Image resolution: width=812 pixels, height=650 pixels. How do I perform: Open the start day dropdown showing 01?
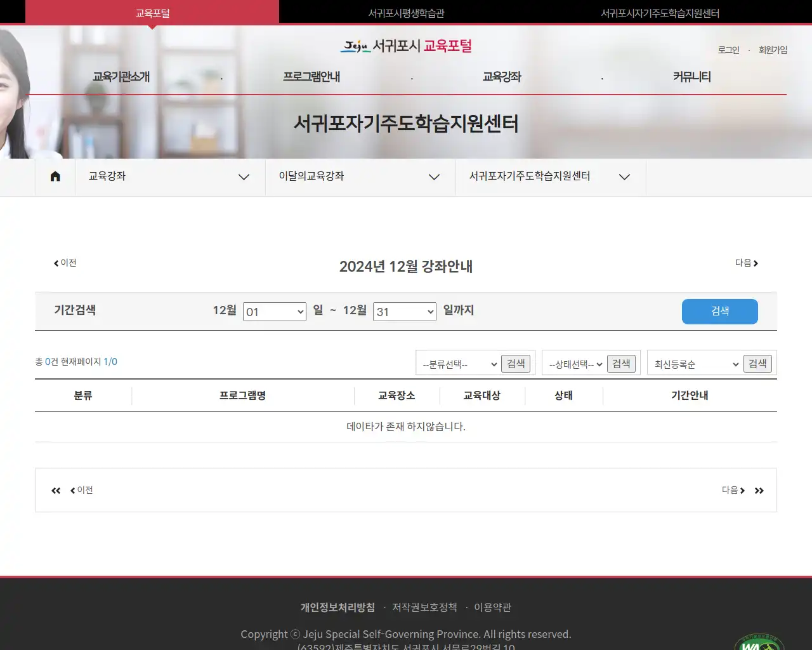275,312
